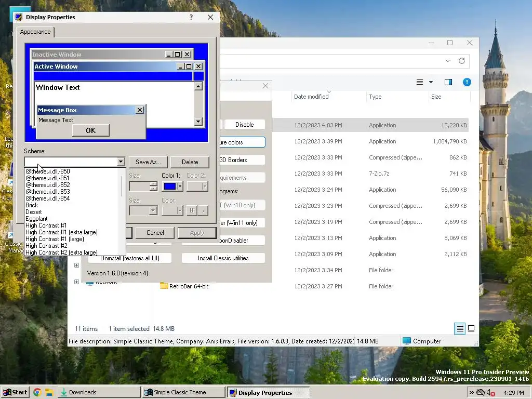Select @themeui.dll,-854 scheme entry
The image size is (532, 399).
tap(48, 198)
